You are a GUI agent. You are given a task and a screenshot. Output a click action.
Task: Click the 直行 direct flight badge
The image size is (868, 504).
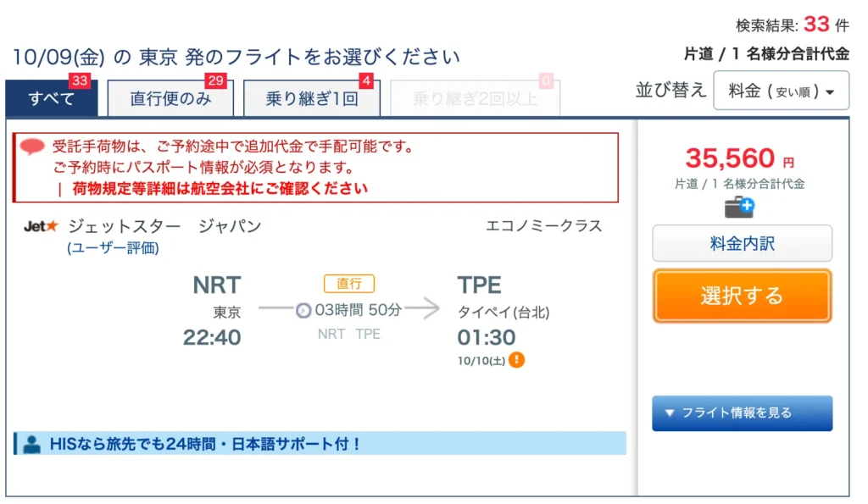pyautogui.click(x=349, y=283)
